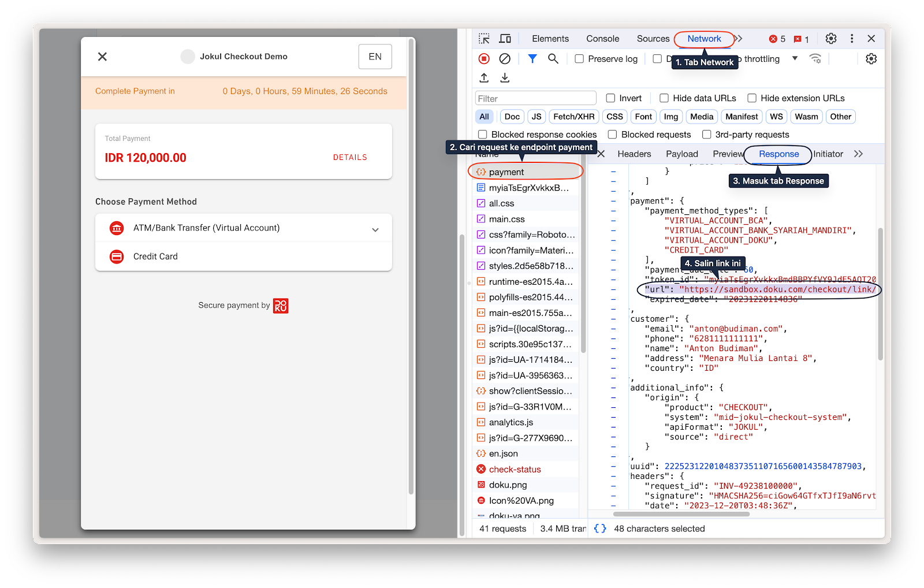The width and height of the screenshot is (924, 588).
Task: Open Network panel settings gear
Action: click(871, 59)
